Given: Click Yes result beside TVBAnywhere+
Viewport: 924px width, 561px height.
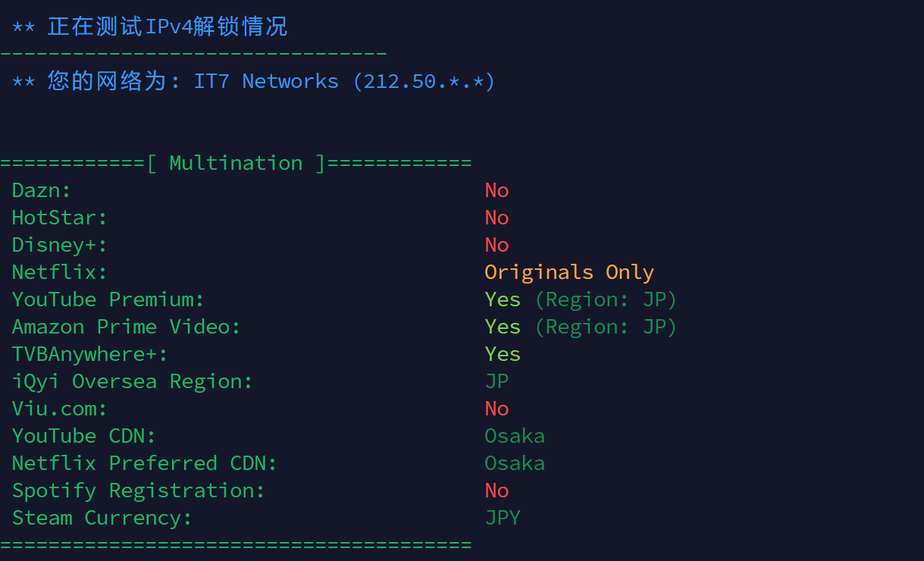Looking at the screenshot, I should [x=503, y=354].
